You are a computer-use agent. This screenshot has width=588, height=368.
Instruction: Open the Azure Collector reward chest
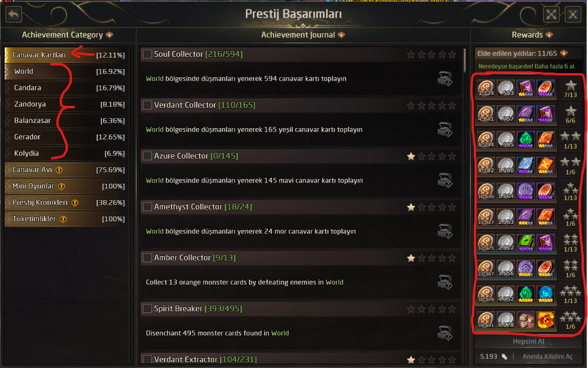click(445, 180)
